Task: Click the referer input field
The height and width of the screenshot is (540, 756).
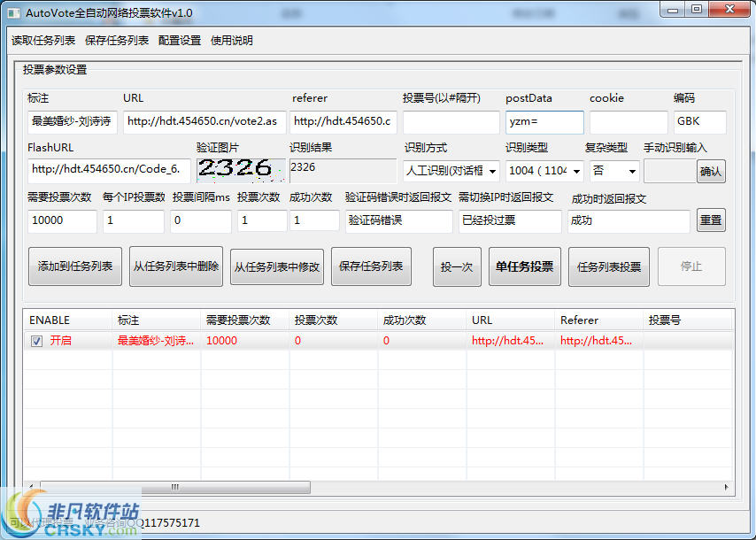Action: 343,122
